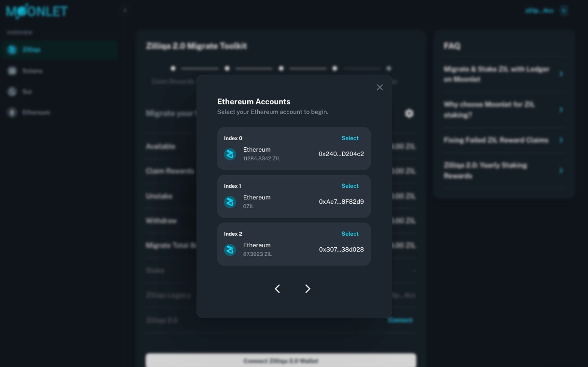Open Ethereum in the sidebar
Image resolution: width=588 pixels, height=367 pixels.
click(36, 113)
